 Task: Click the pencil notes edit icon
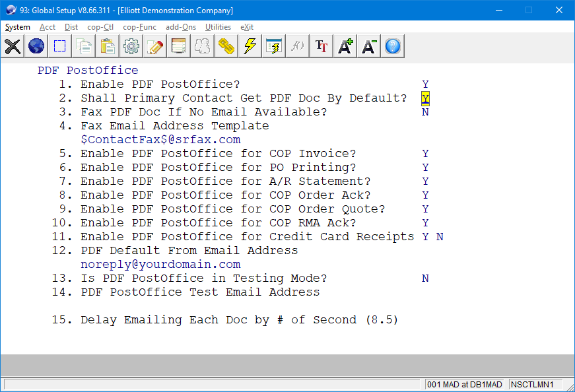[155, 46]
